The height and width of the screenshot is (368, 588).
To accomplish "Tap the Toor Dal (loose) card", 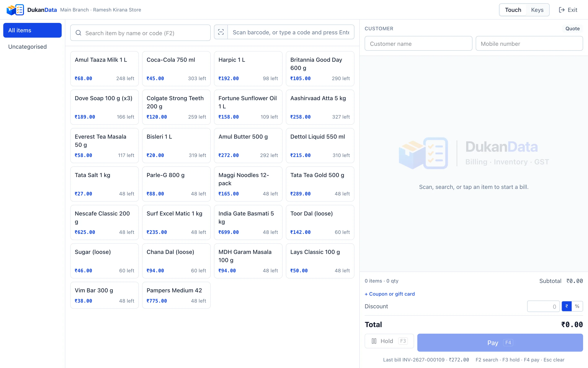I will coord(320,222).
